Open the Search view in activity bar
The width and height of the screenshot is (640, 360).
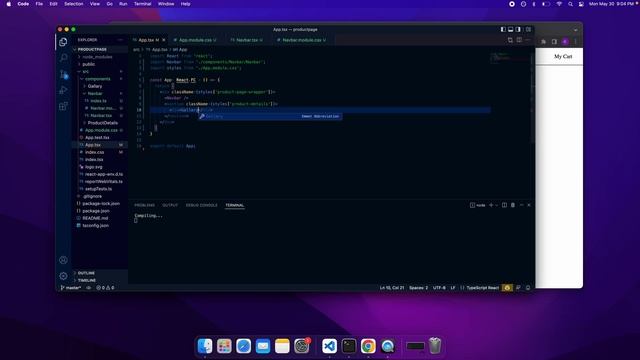pos(63,58)
